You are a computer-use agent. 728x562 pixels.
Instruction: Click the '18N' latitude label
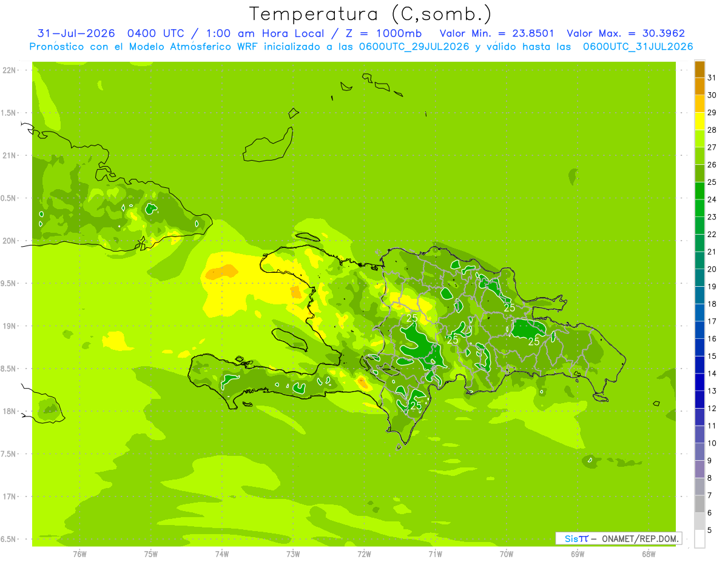pyautogui.click(x=10, y=411)
